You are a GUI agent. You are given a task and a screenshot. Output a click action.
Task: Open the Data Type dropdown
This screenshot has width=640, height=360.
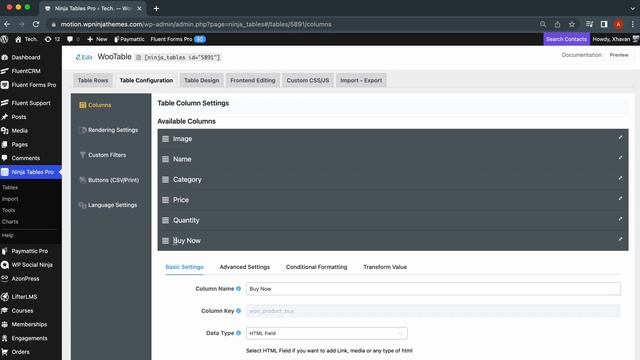[327, 333]
